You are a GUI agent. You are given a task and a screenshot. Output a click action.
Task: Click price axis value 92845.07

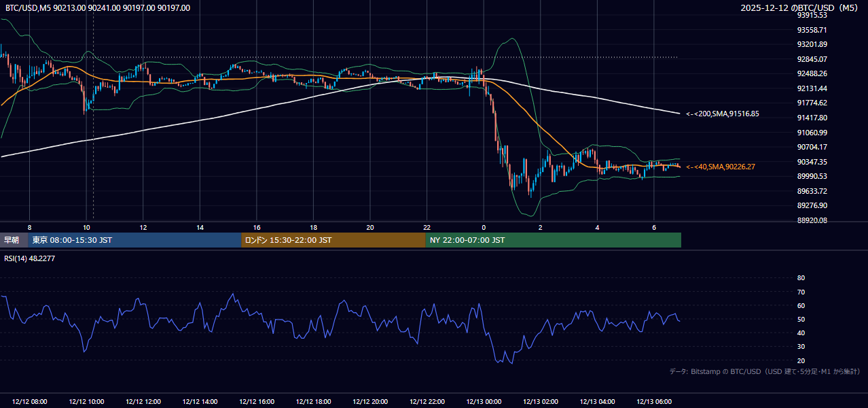(x=813, y=59)
